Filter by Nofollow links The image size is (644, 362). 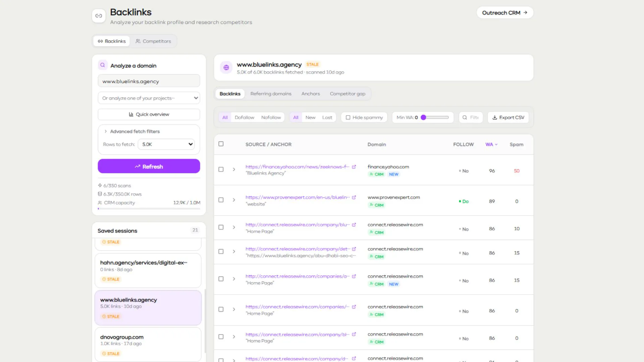pos(271,118)
